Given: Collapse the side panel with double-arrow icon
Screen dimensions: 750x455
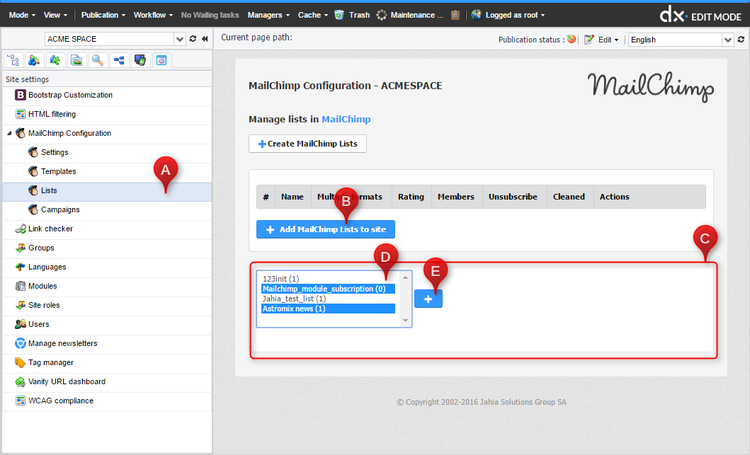Looking at the screenshot, I should (205, 39).
